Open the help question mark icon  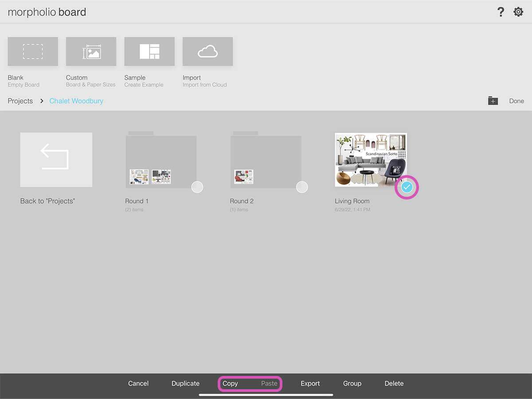[x=501, y=12]
